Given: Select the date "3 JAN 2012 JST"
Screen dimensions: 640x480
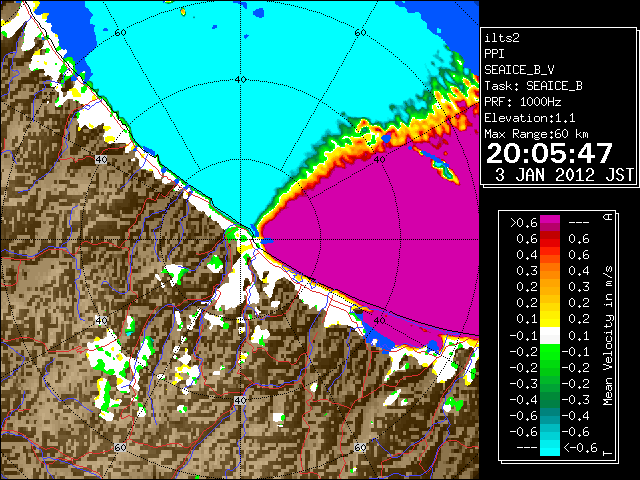Looking at the screenshot, I should coord(564,175).
